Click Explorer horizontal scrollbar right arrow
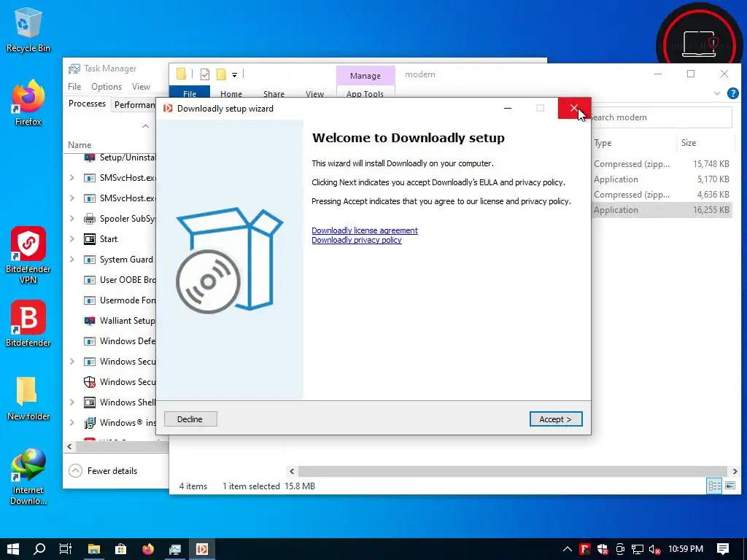Viewport: 747px width, 560px height. point(735,472)
